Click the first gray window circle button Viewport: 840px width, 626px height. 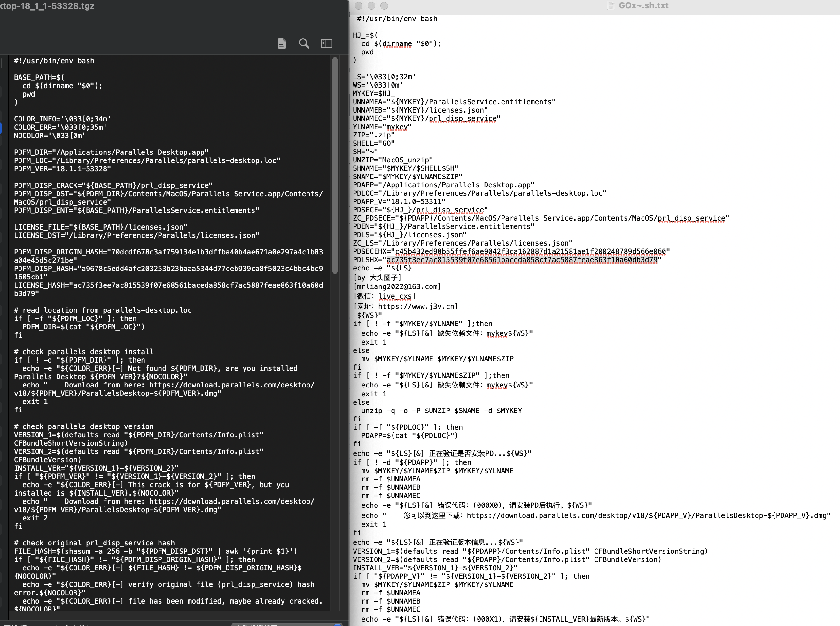click(358, 6)
